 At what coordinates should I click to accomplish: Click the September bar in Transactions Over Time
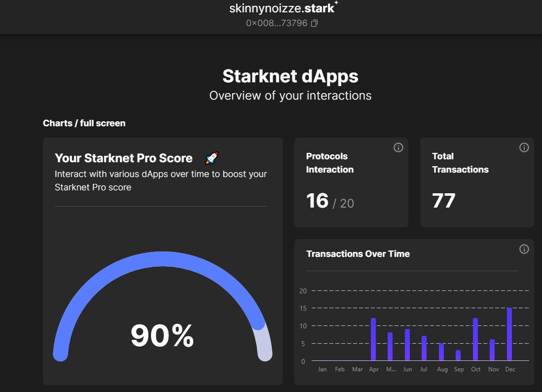click(459, 356)
